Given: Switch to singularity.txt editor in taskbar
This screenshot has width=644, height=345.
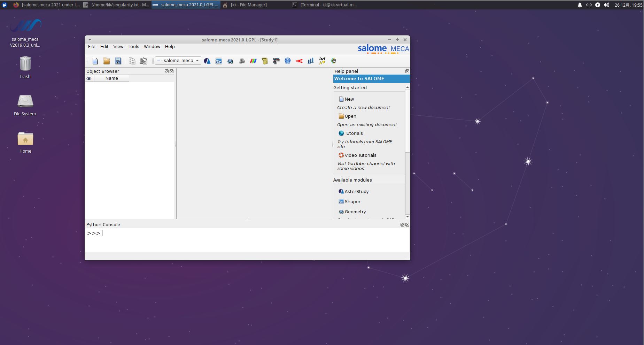Looking at the screenshot, I should pyautogui.click(x=116, y=5).
